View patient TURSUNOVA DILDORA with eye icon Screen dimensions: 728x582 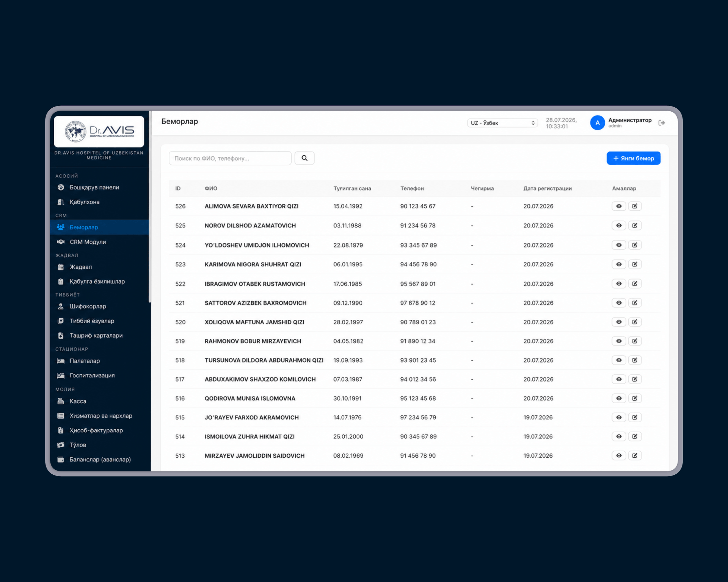click(619, 360)
